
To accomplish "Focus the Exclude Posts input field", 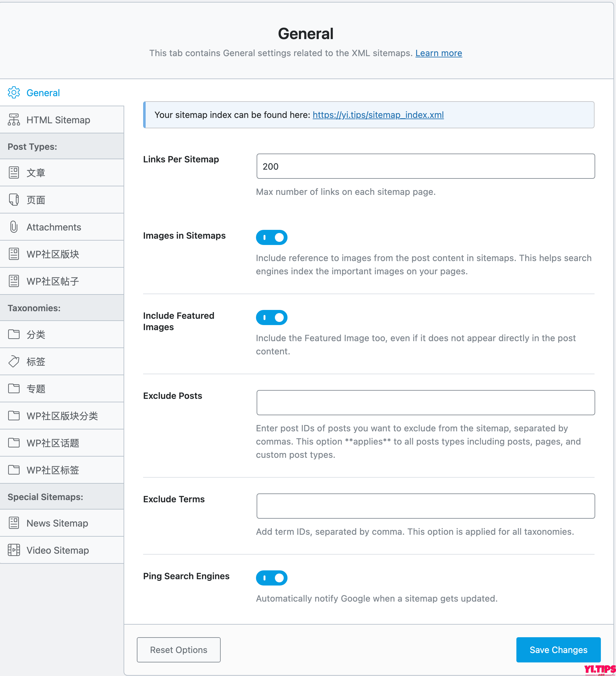I will pyautogui.click(x=426, y=402).
